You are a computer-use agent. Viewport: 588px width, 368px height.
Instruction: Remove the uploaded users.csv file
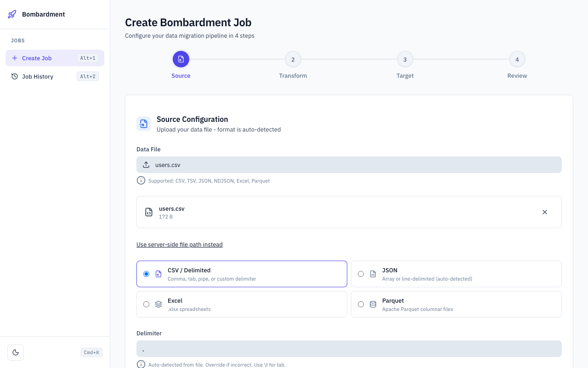click(545, 212)
